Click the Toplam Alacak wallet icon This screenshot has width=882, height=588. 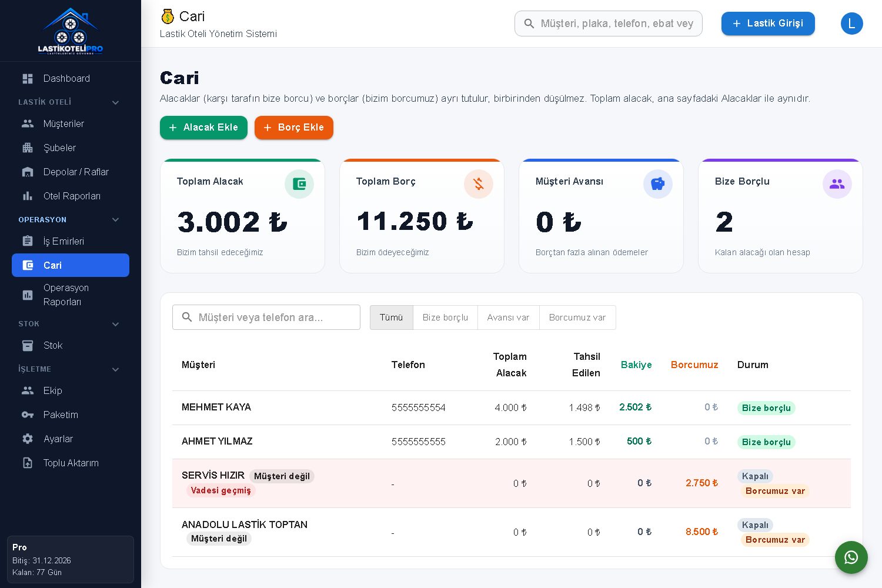click(299, 184)
